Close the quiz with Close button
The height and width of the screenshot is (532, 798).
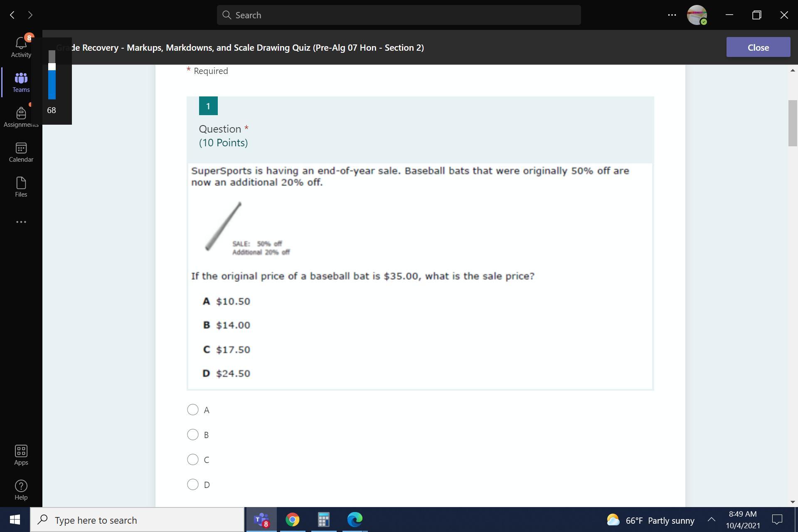(x=758, y=47)
